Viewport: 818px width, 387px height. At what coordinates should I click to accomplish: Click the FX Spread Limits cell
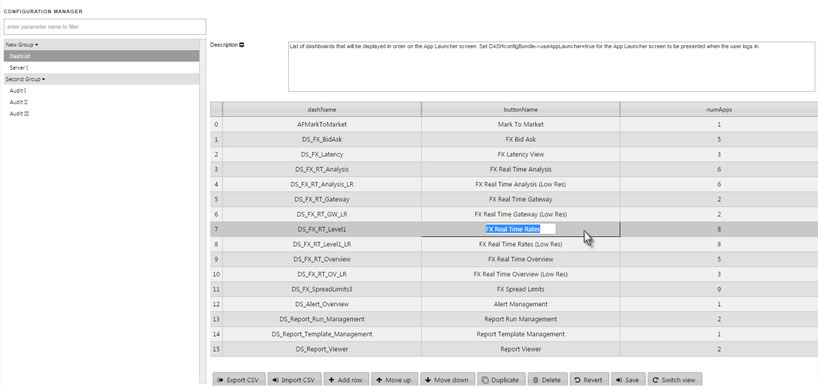click(x=521, y=289)
